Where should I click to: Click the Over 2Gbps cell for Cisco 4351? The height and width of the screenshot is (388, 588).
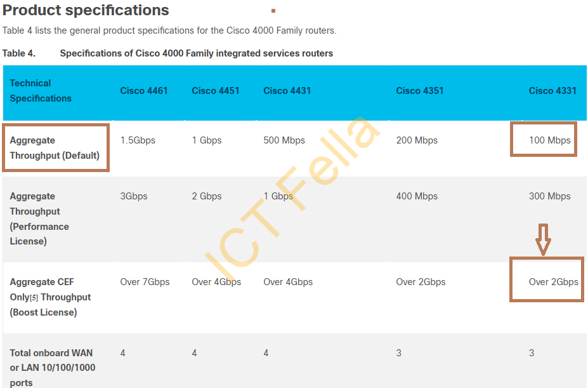421,282
